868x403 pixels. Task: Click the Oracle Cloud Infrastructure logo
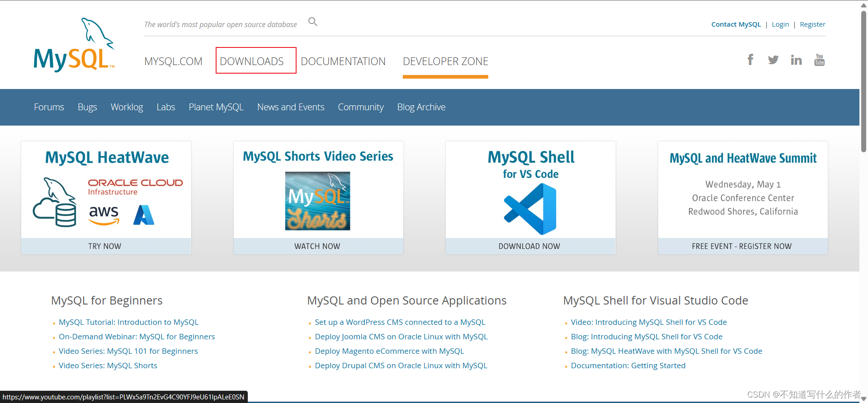135,187
